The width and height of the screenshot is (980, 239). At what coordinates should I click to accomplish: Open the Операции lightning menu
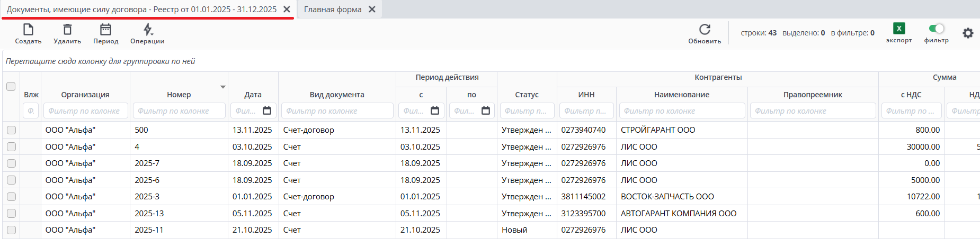coord(148,30)
